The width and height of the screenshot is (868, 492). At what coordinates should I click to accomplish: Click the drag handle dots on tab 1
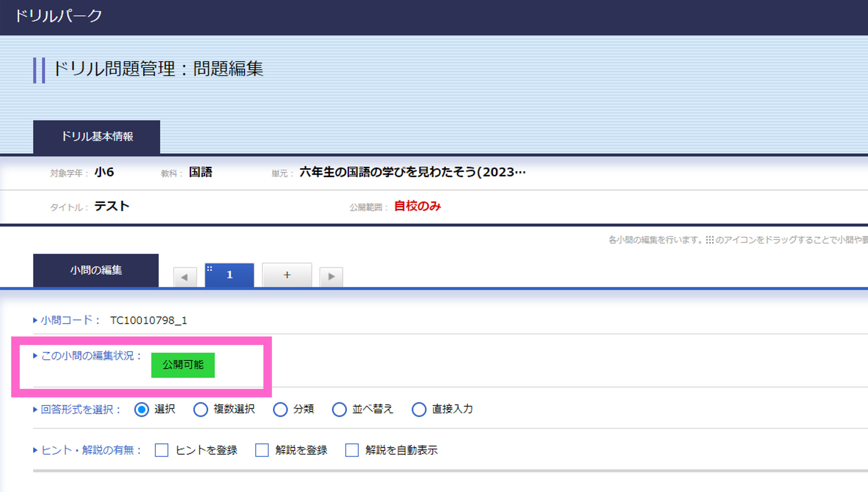click(x=209, y=269)
